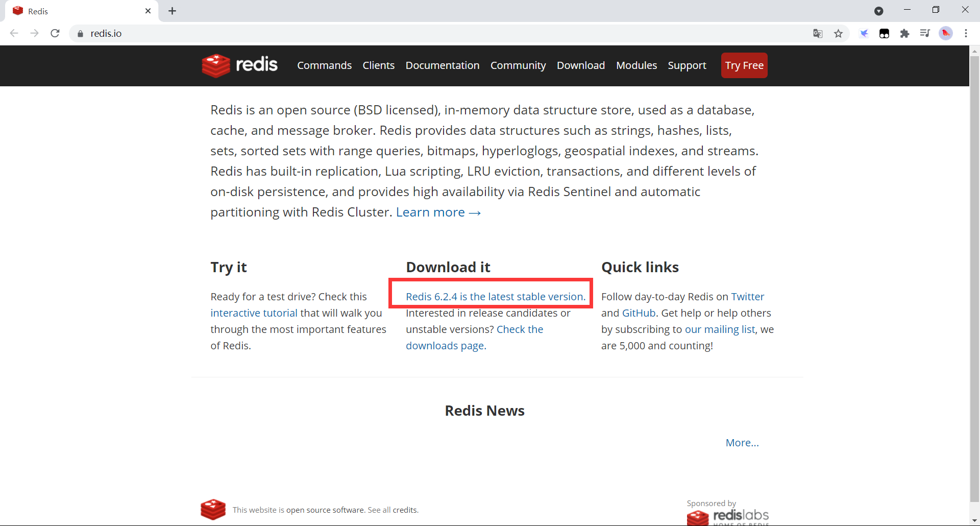Click the Redis News heading

click(484, 411)
